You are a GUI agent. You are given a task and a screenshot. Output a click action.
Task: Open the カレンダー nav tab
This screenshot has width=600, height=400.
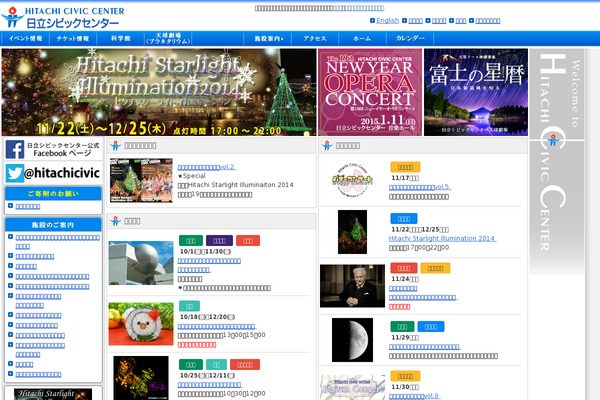coord(410,39)
